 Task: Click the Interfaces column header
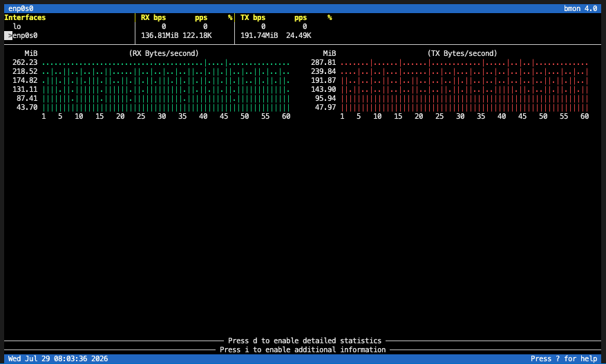click(25, 17)
